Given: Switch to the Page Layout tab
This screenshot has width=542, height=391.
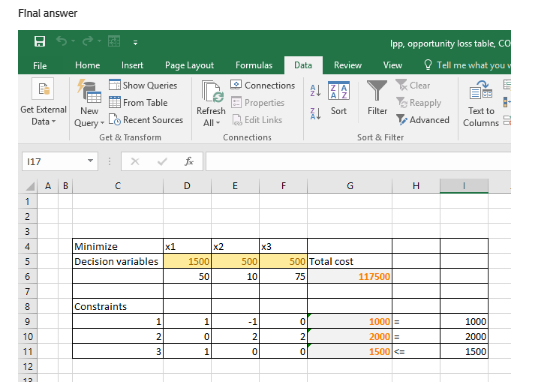Looking at the screenshot, I should [x=189, y=65].
